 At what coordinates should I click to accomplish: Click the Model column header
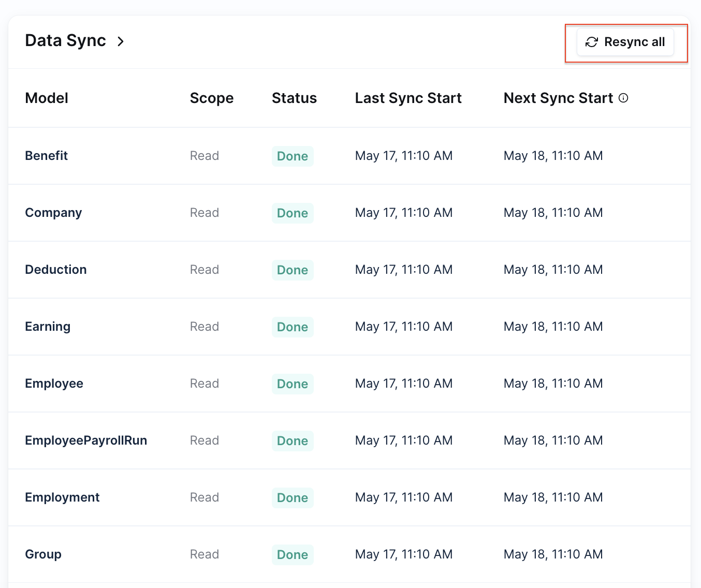pyautogui.click(x=47, y=98)
